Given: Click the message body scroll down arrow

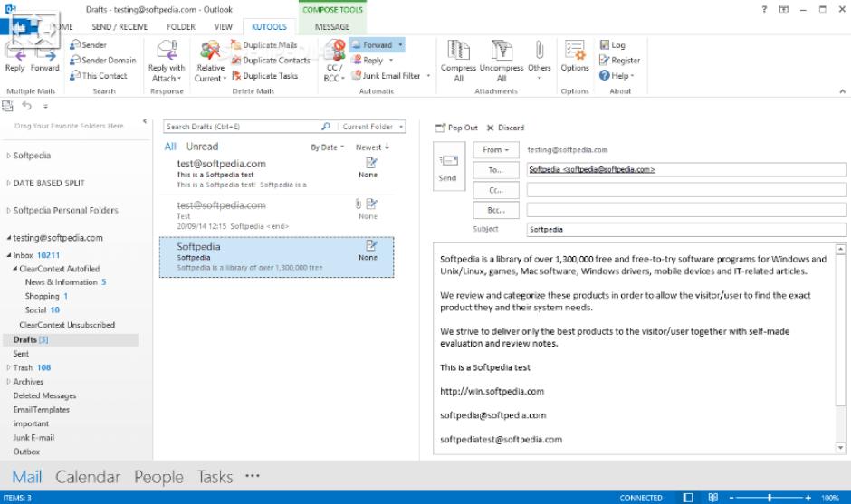Looking at the screenshot, I should click(x=840, y=448).
